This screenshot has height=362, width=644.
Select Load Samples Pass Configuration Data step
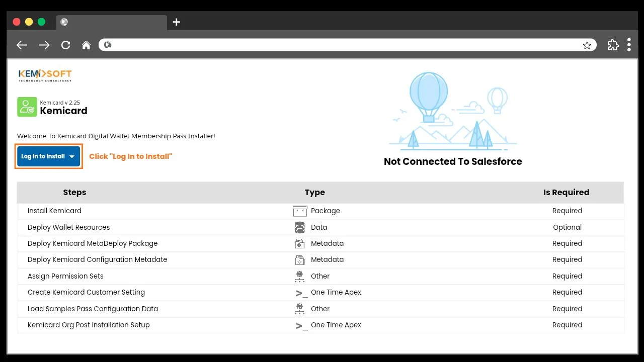tap(93, 309)
